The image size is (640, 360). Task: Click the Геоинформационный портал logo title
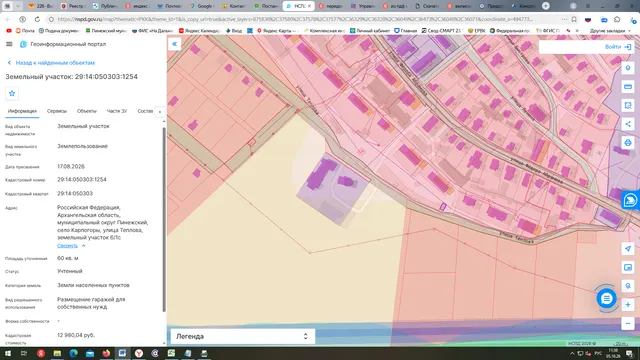pos(63,44)
